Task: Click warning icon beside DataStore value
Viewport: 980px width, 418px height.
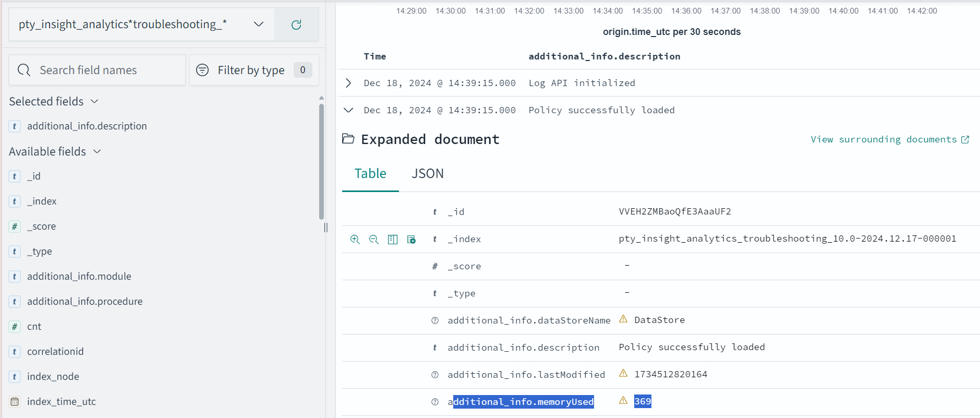Action: click(x=623, y=319)
